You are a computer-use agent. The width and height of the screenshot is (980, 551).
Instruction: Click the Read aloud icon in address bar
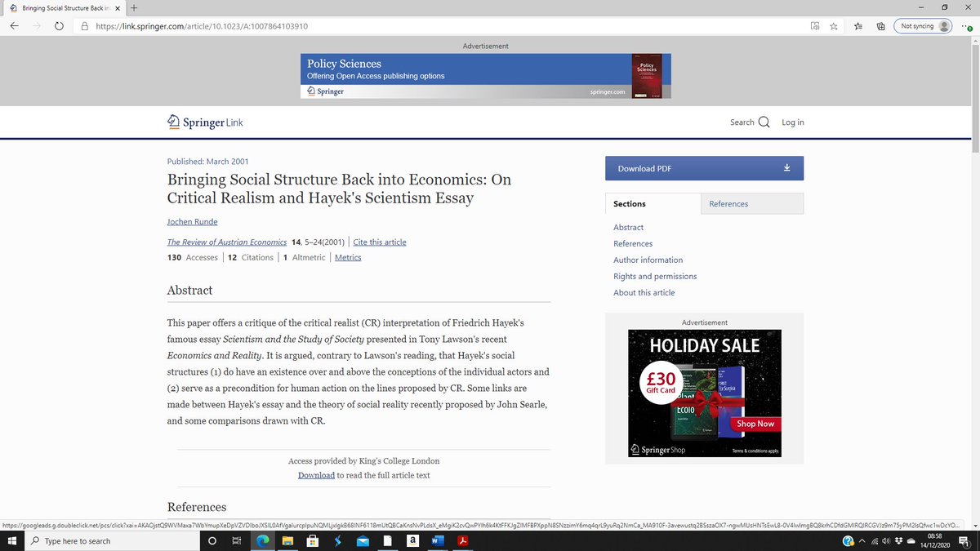[x=814, y=25]
